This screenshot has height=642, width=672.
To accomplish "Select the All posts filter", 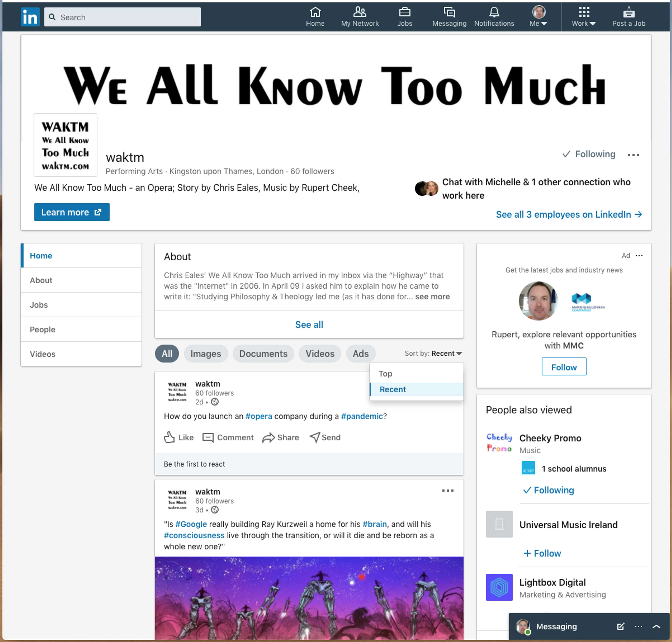I will 167,354.
